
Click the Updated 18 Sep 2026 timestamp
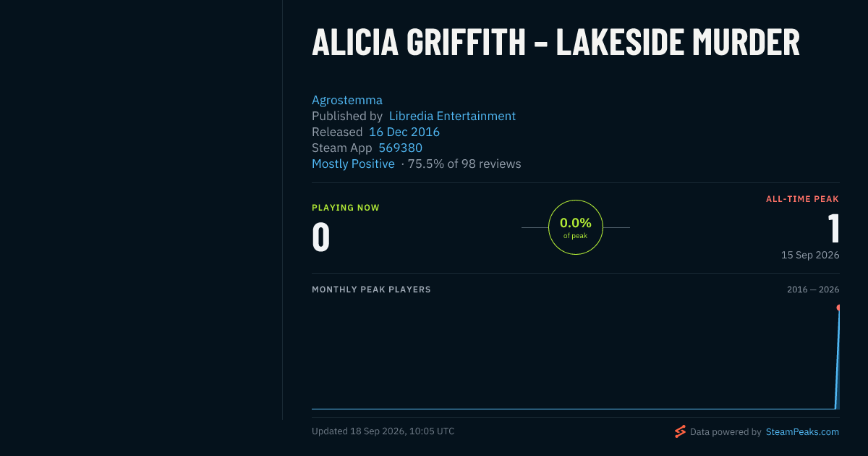click(383, 431)
